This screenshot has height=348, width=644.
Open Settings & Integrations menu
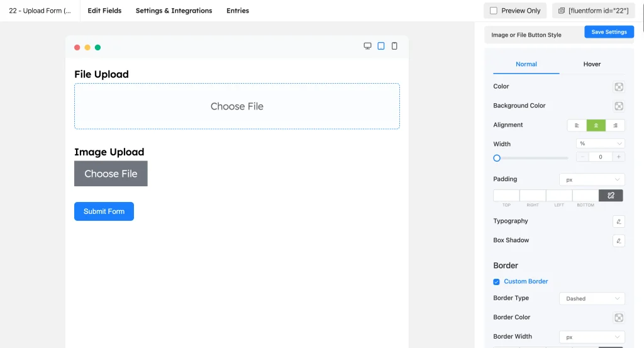[x=174, y=11]
